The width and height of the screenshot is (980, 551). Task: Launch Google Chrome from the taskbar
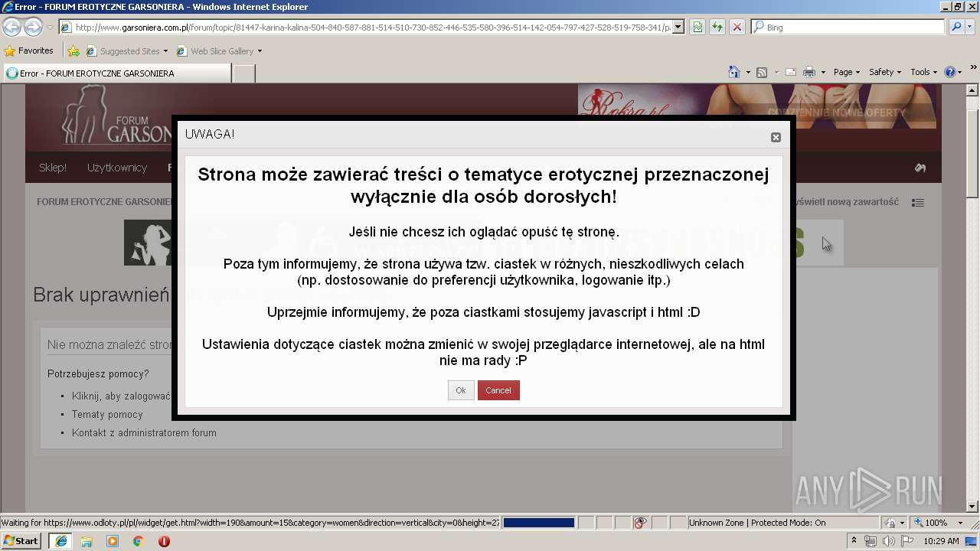click(x=139, y=541)
